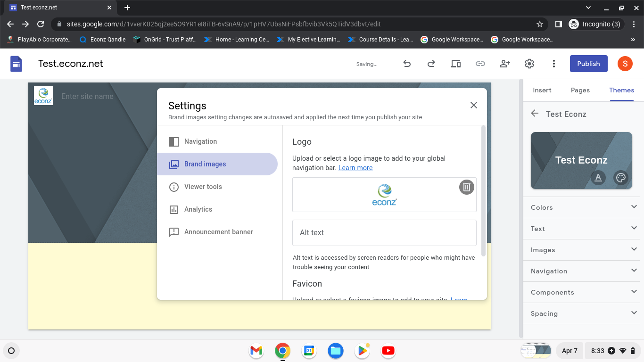Switch to the Pages tab
This screenshot has height=362, width=644.
pyautogui.click(x=580, y=90)
